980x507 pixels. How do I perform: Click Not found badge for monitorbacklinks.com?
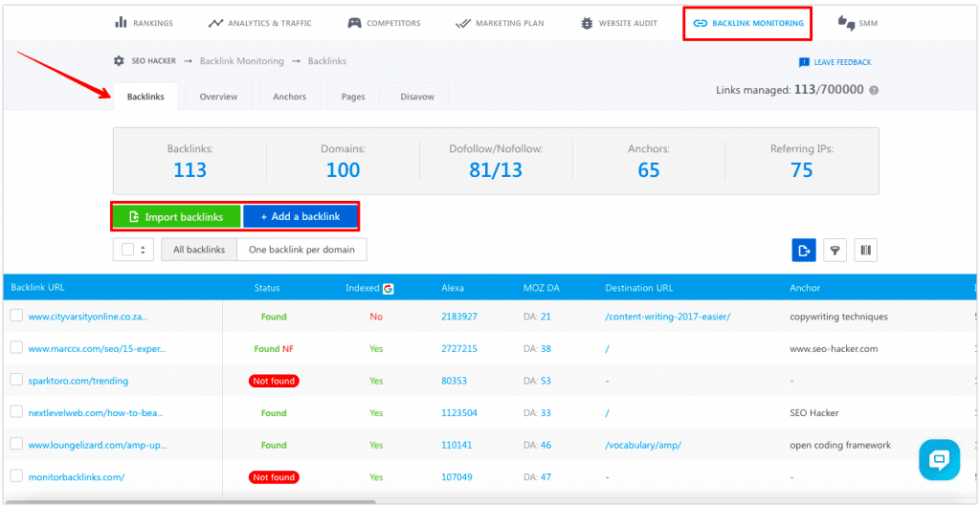point(274,477)
